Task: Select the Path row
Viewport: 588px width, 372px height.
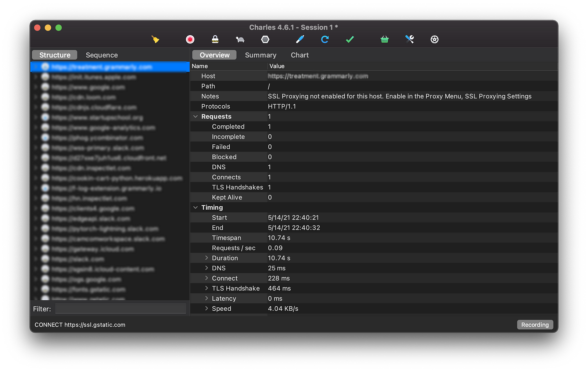Action: [x=374, y=86]
